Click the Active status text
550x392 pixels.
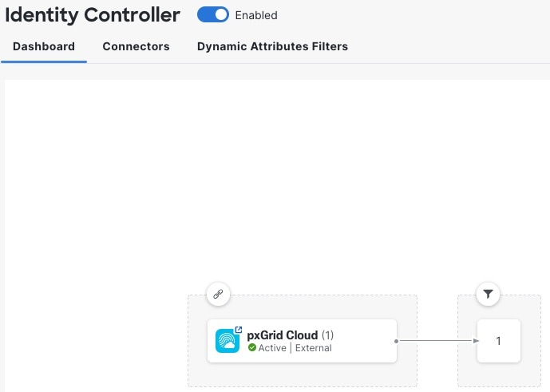tap(272, 348)
